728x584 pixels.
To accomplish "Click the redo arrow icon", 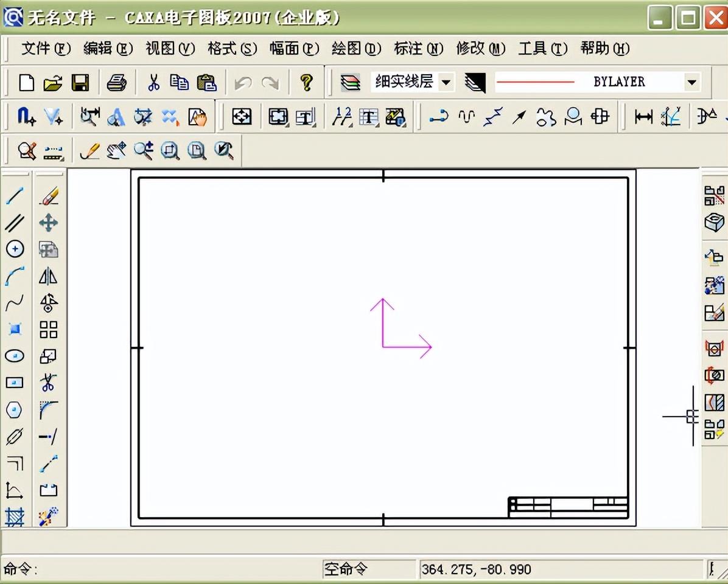I will pos(270,83).
